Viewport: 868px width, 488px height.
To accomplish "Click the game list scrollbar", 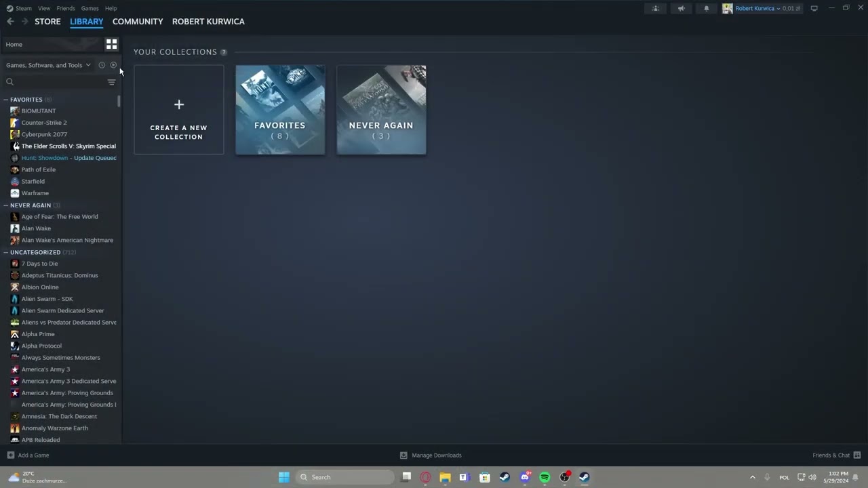I will 119,101.
